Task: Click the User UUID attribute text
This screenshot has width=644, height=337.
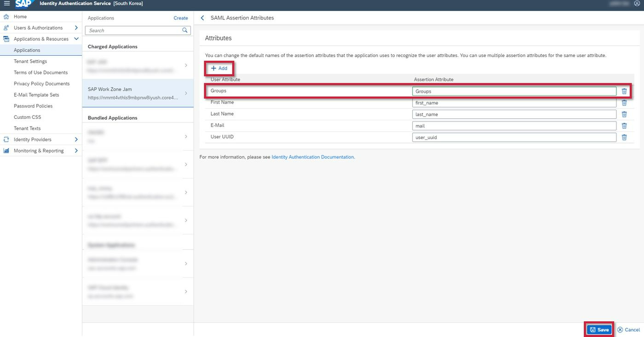Action: 223,137
